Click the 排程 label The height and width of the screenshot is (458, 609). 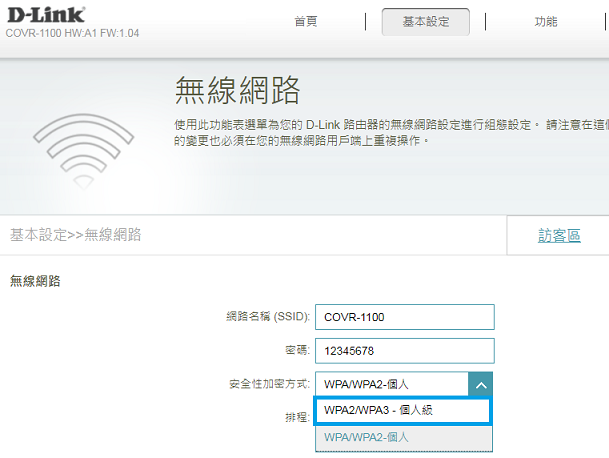[x=298, y=418]
